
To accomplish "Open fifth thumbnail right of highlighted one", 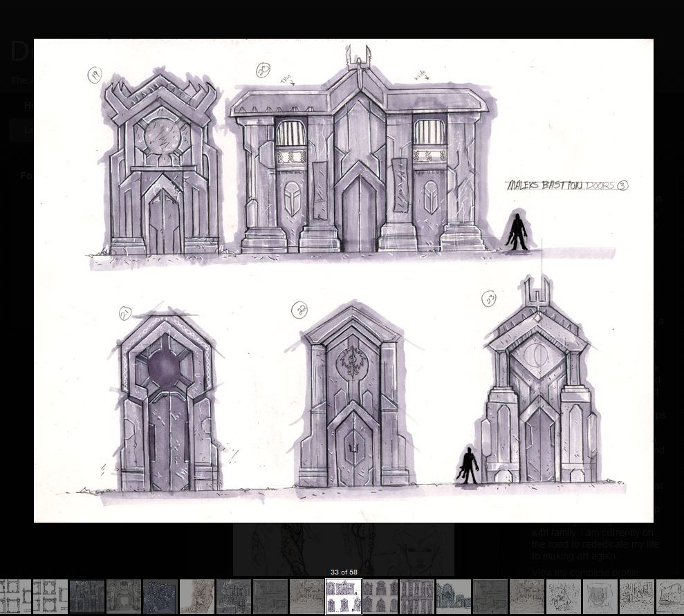I will tap(527, 597).
